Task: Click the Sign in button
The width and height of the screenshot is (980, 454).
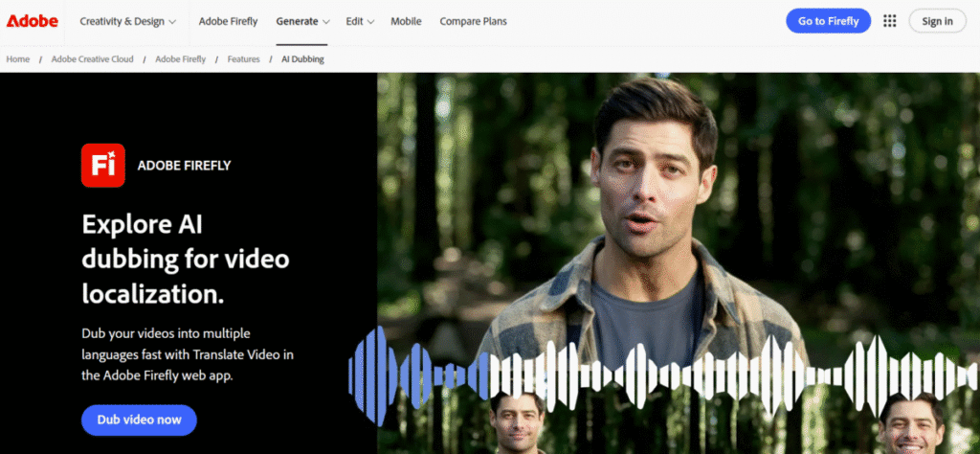Action: [x=936, y=21]
